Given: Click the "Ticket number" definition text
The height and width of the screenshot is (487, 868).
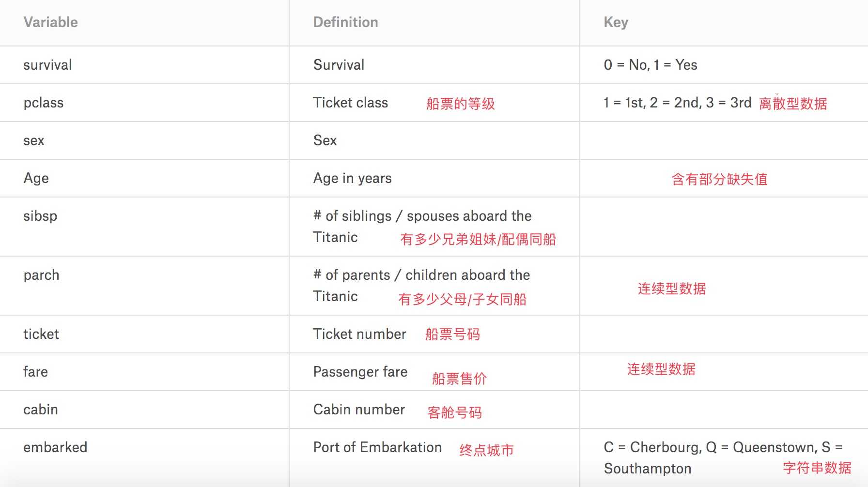Looking at the screenshot, I should point(359,334).
